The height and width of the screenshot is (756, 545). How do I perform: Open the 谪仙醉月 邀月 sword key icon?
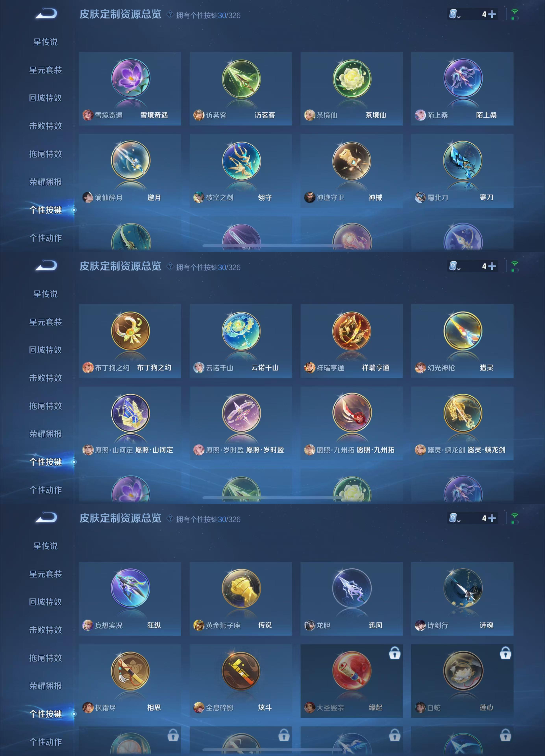pos(130,161)
